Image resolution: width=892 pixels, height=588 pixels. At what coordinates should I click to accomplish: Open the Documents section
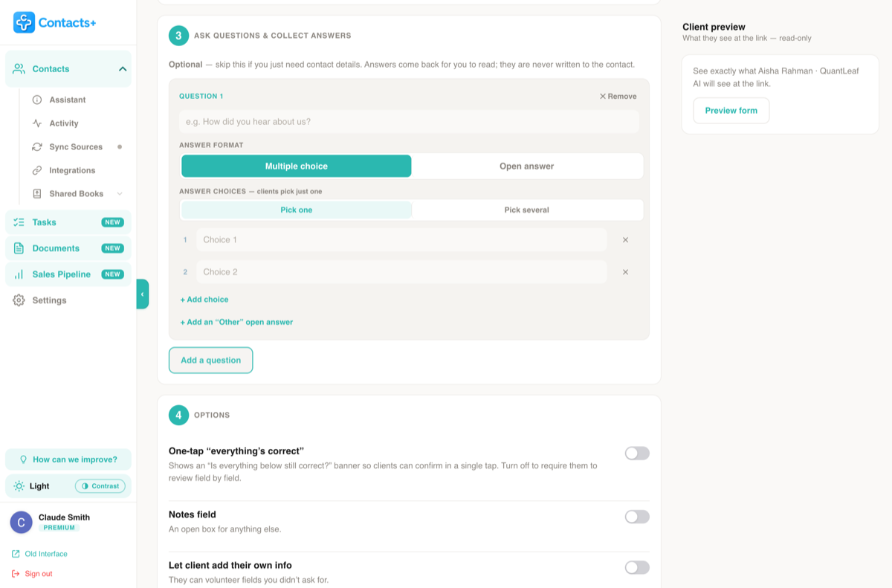pyautogui.click(x=68, y=248)
